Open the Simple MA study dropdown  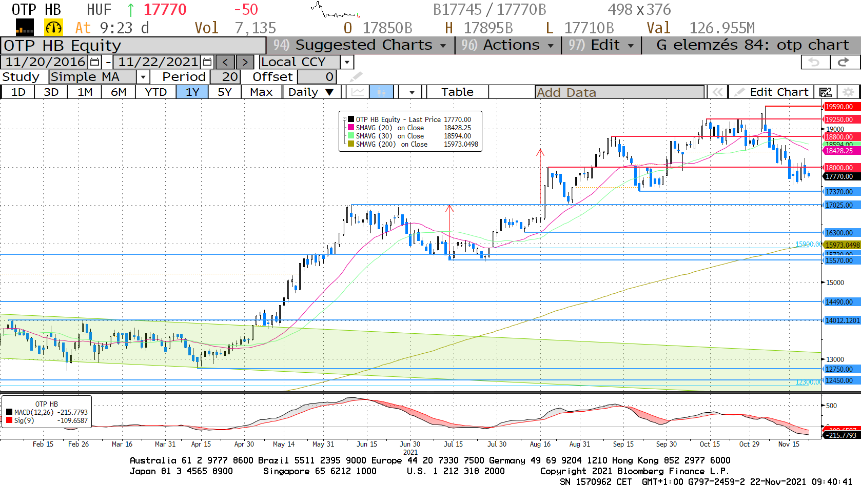tap(143, 77)
